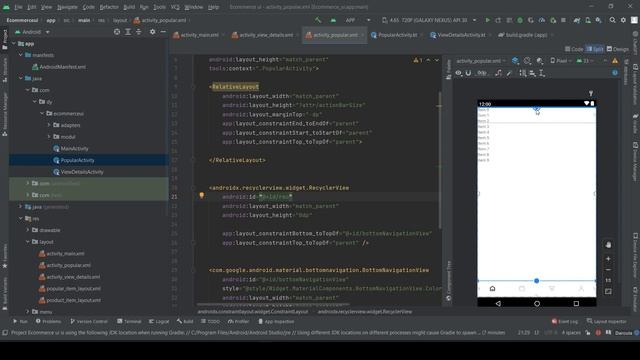Open the Android project view dropdown
Screen dimensions: 640x360
pos(33,32)
